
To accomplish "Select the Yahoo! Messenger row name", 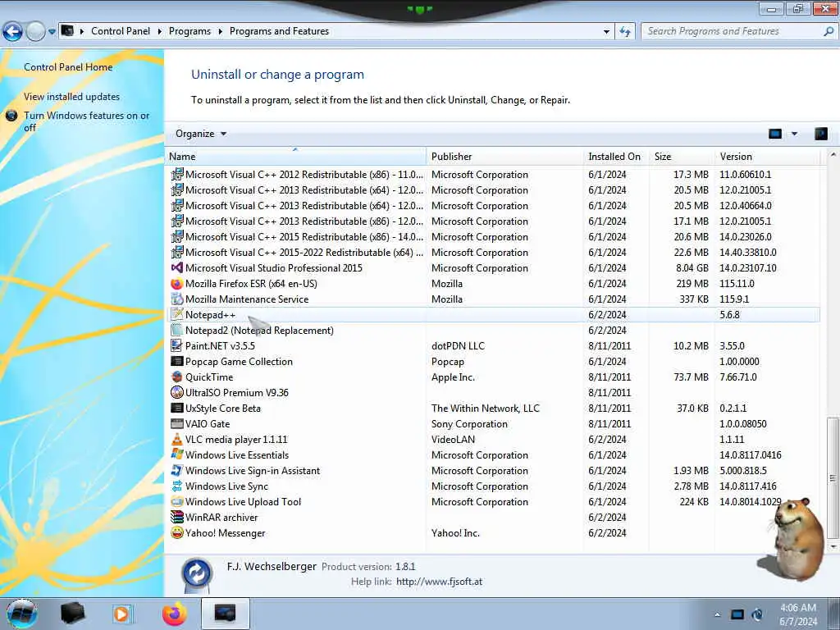I will 225,533.
